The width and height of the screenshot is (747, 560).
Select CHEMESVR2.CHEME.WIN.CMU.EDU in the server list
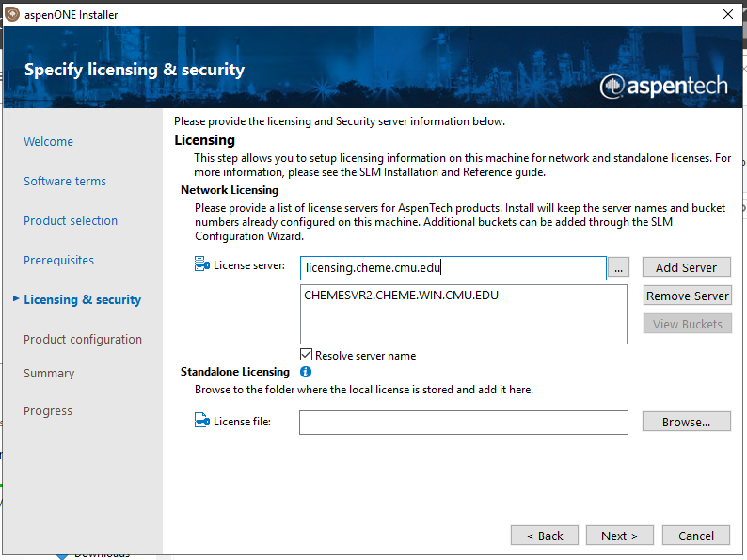pyautogui.click(x=401, y=296)
